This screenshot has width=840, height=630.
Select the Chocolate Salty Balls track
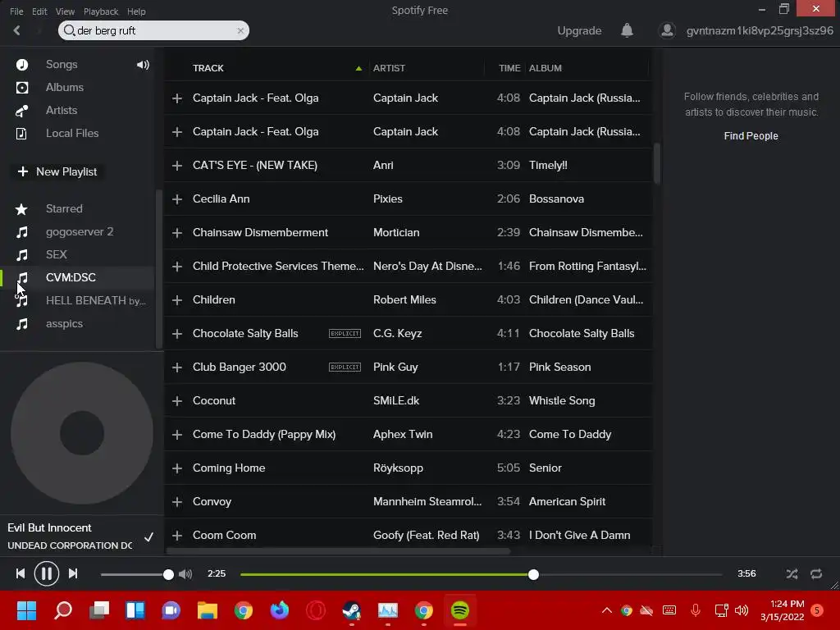tap(245, 333)
